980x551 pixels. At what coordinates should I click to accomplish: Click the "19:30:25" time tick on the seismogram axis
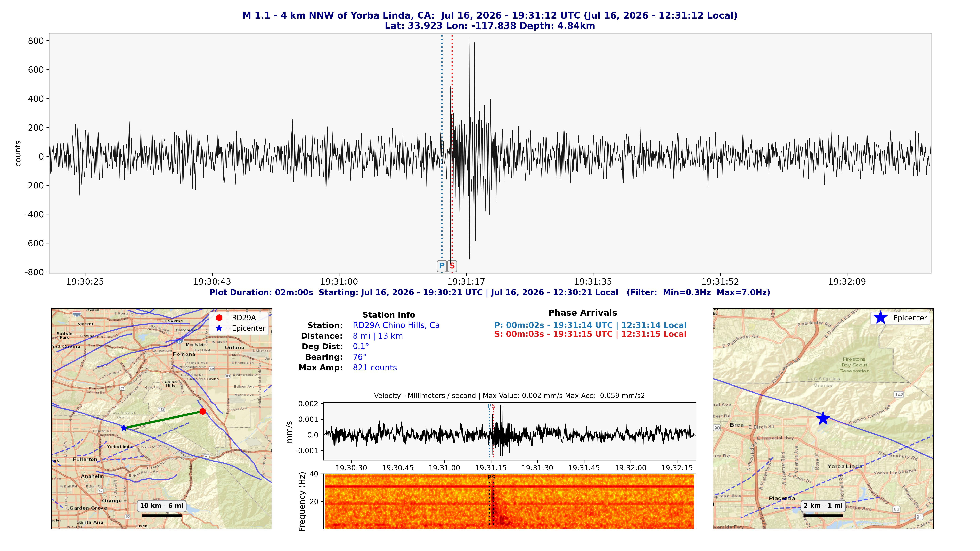pyautogui.click(x=85, y=282)
